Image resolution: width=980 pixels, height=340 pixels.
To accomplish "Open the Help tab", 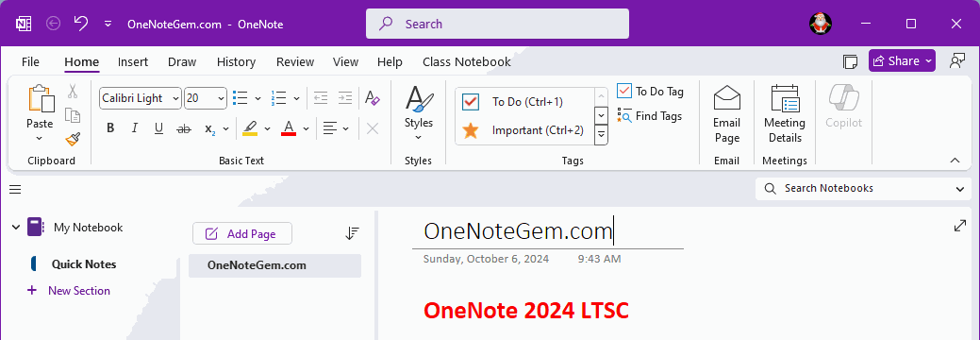I will click(390, 61).
